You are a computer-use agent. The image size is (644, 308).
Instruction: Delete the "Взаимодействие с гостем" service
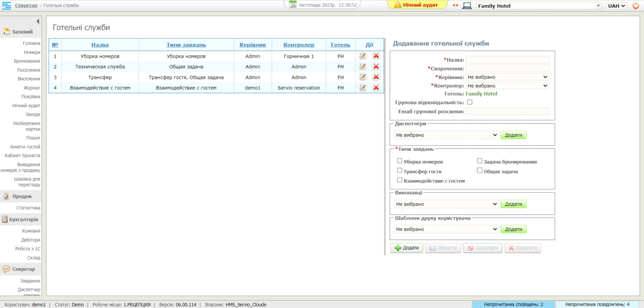click(x=376, y=88)
